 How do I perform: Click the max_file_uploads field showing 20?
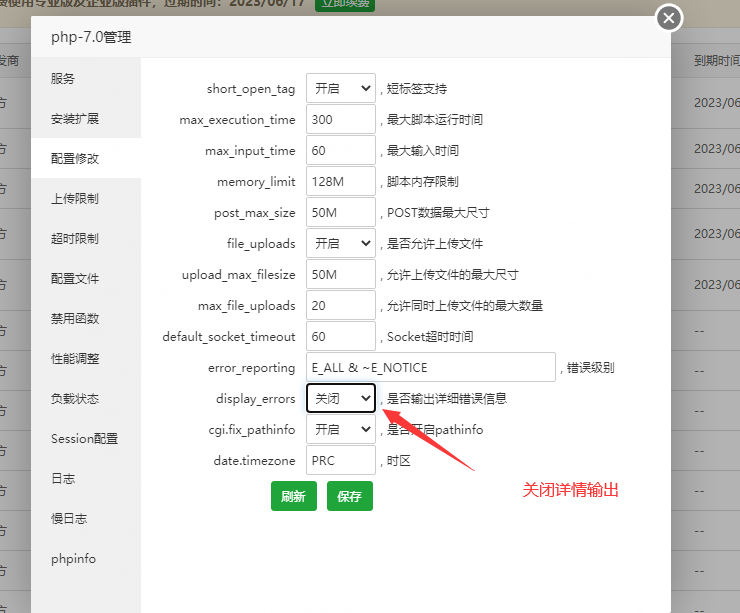pyautogui.click(x=341, y=305)
